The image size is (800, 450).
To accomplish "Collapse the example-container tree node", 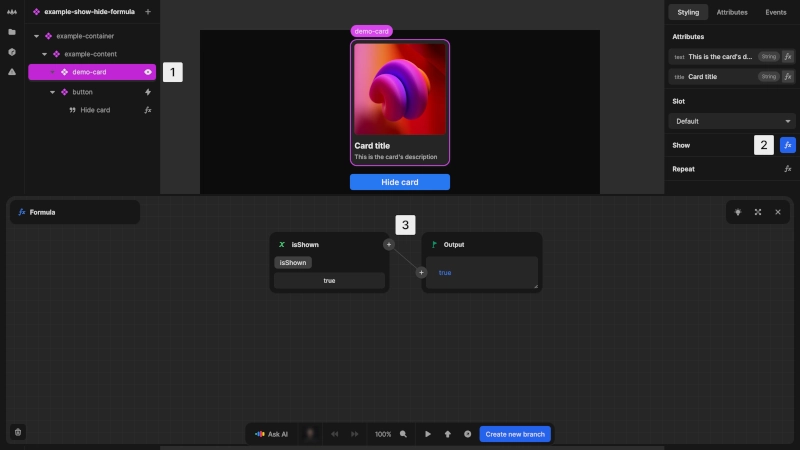I will tap(36, 36).
